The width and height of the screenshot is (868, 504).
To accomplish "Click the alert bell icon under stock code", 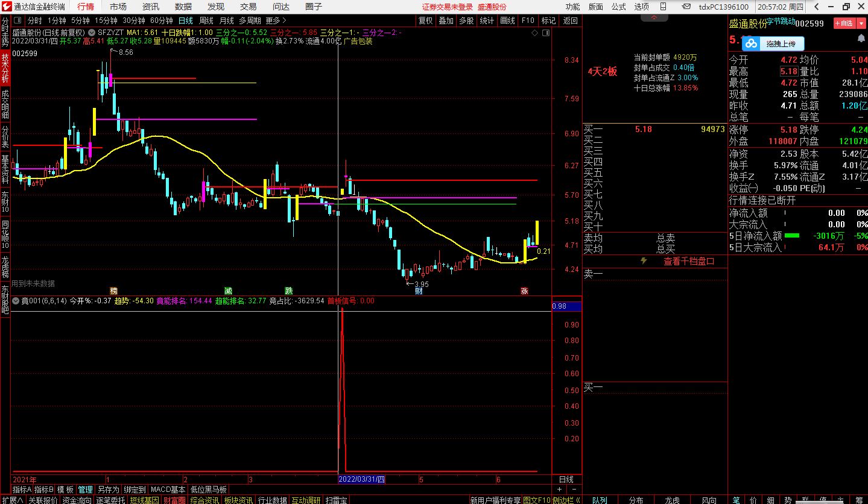I will (861, 39).
